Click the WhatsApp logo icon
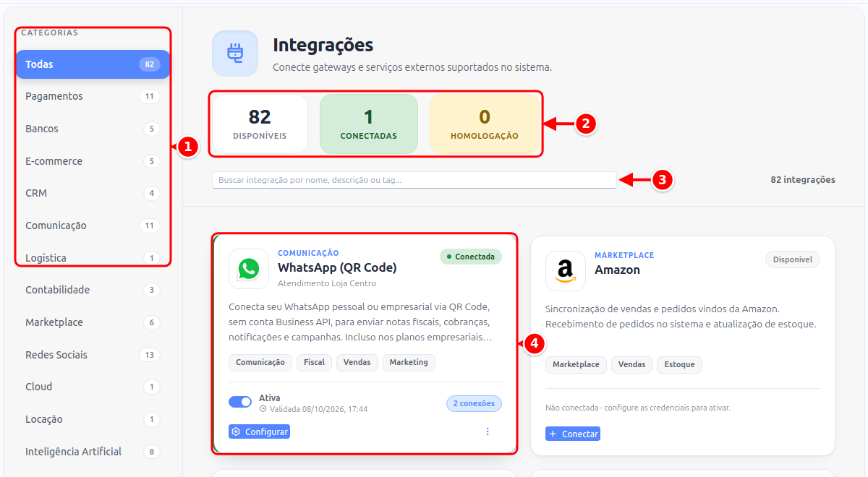Screen dimensions: 868x477 (x=249, y=269)
